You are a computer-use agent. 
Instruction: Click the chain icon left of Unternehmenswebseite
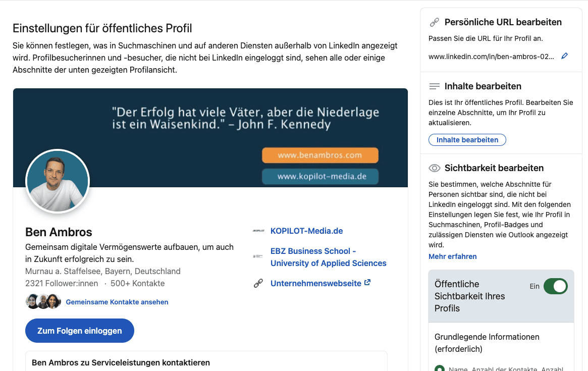point(258,284)
